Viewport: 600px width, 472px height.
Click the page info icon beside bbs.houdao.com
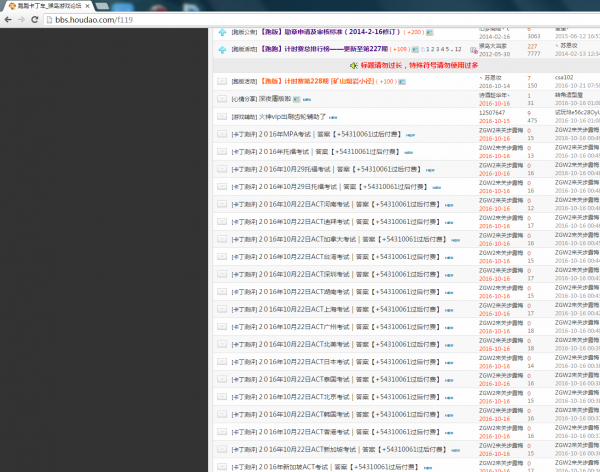49,20
